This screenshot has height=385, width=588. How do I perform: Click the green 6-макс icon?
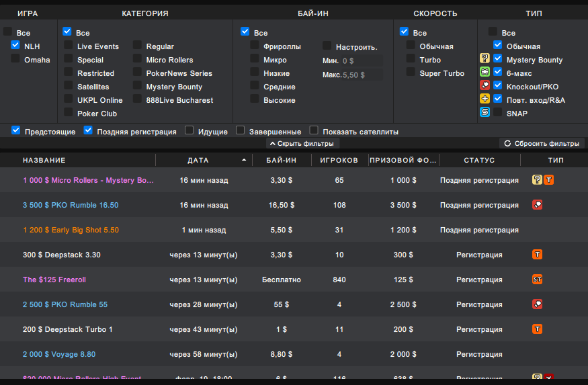click(485, 73)
